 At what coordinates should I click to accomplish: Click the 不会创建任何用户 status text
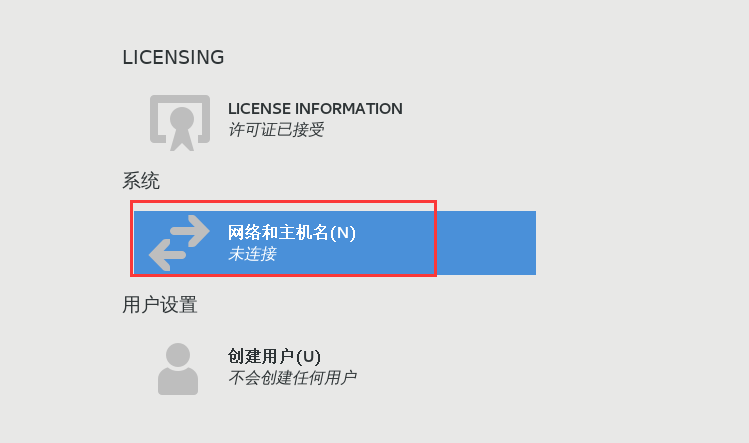[292, 378]
